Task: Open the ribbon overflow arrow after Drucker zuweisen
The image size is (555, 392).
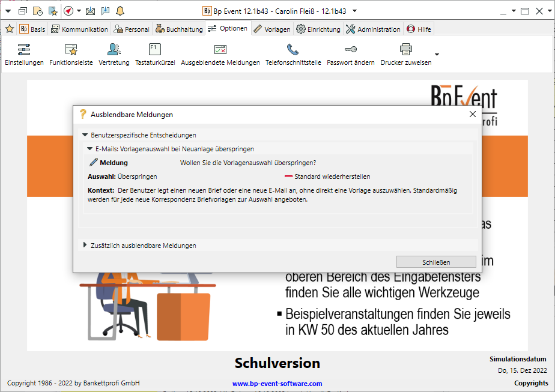Action: point(437,55)
